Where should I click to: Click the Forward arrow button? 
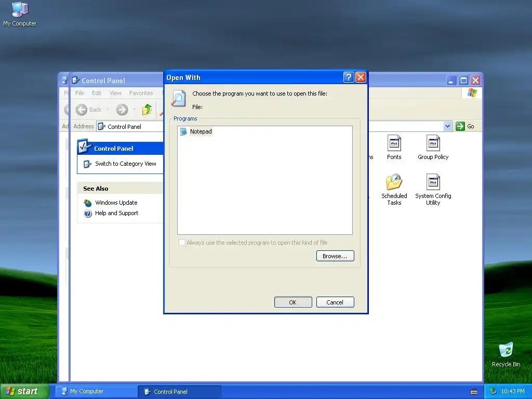click(x=122, y=110)
